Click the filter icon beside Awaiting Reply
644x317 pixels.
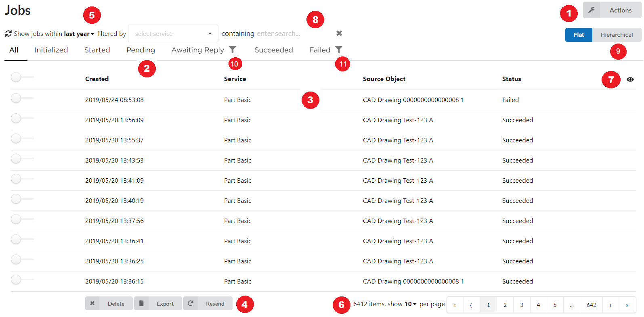coord(233,50)
